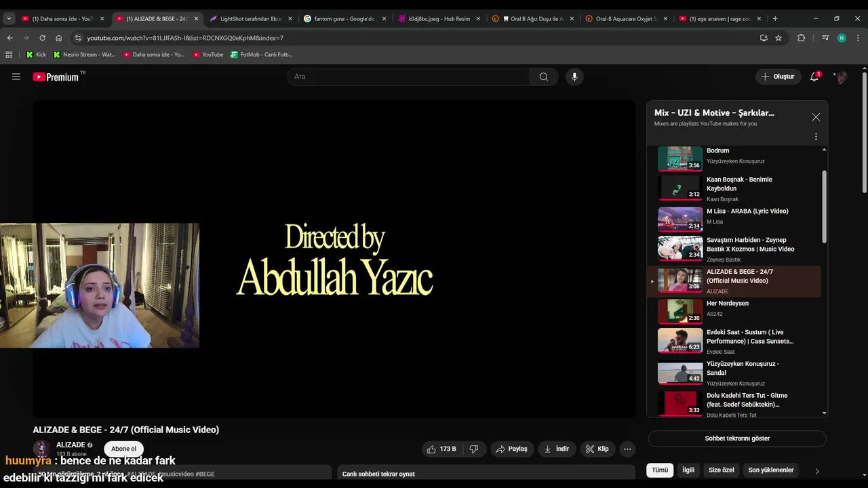Close the ALIZADE & BEGE browser tab
Viewport: 868px width, 488px height.
click(x=196, y=19)
